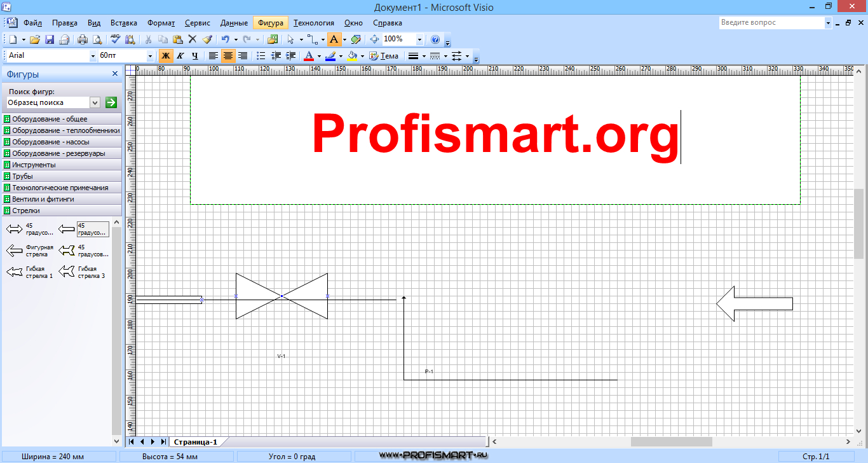The width and height of the screenshot is (868, 463).
Task: Toggle the Text tool (A icon)
Action: click(x=334, y=39)
